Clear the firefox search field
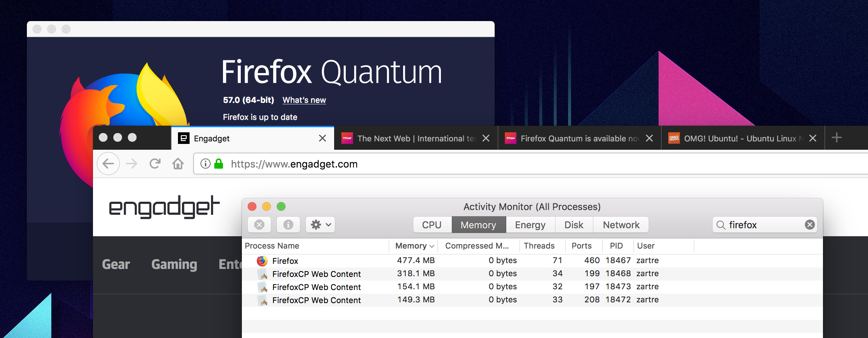868x338 pixels. click(810, 225)
